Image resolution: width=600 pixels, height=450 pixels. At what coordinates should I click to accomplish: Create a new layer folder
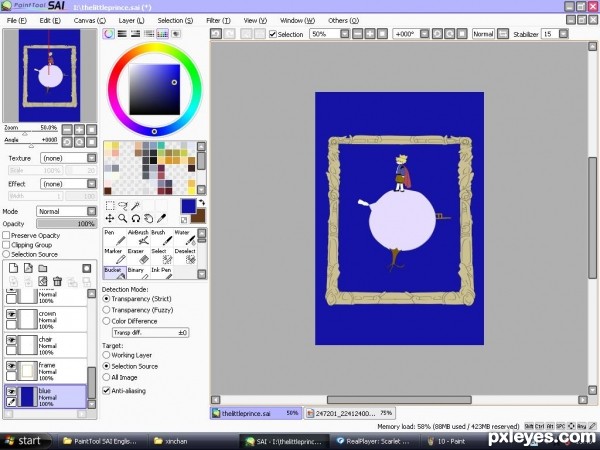(x=42, y=268)
